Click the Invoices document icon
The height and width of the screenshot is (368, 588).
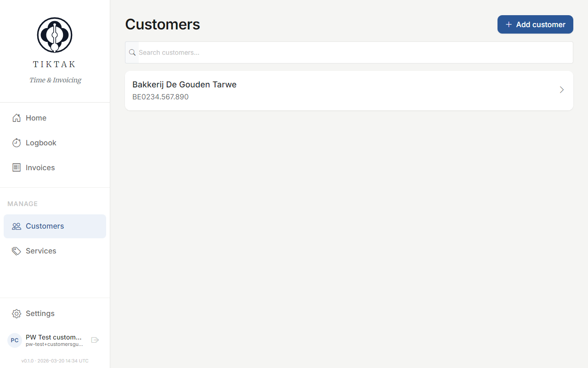(x=16, y=167)
